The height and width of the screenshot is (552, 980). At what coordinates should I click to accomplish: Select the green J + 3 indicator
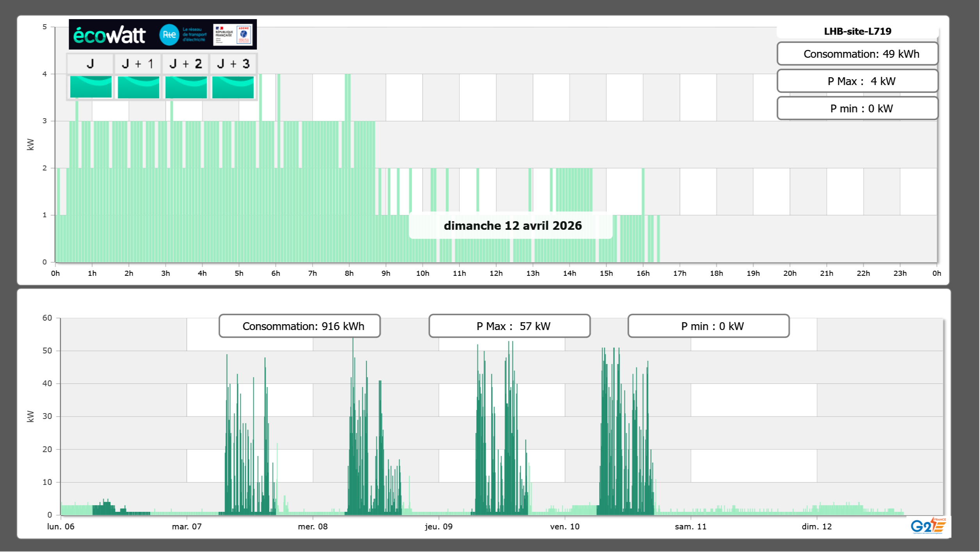tap(233, 87)
